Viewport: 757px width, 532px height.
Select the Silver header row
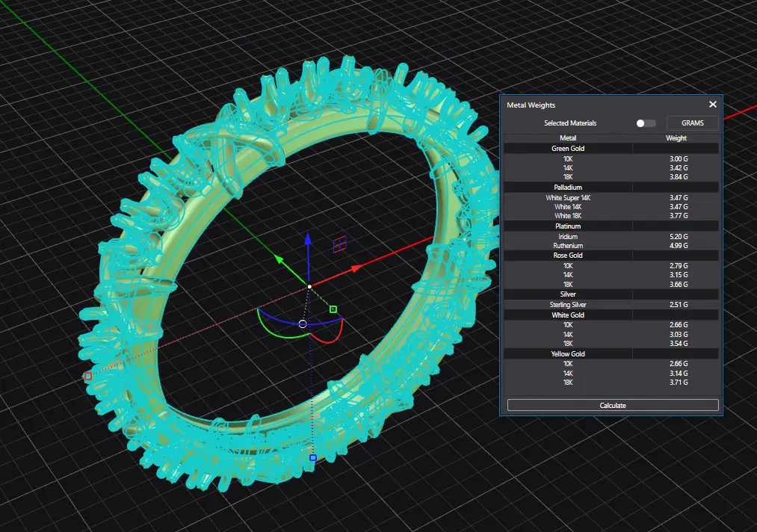(611, 294)
